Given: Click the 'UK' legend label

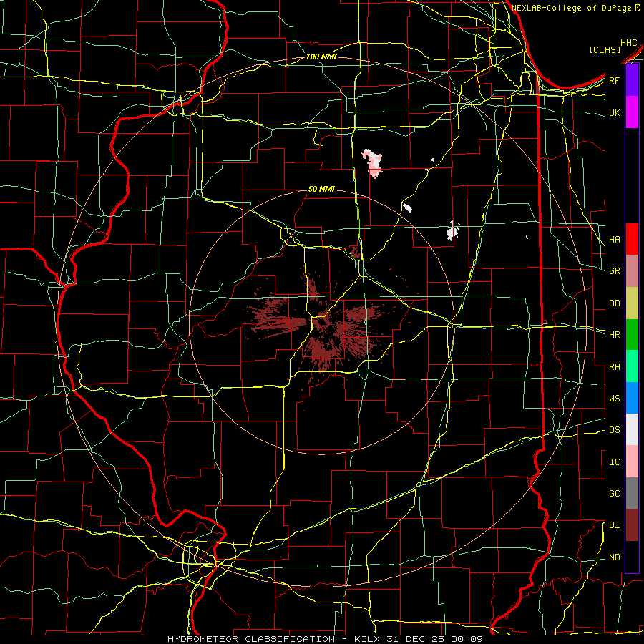Looking at the screenshot, I should point(614,112).
